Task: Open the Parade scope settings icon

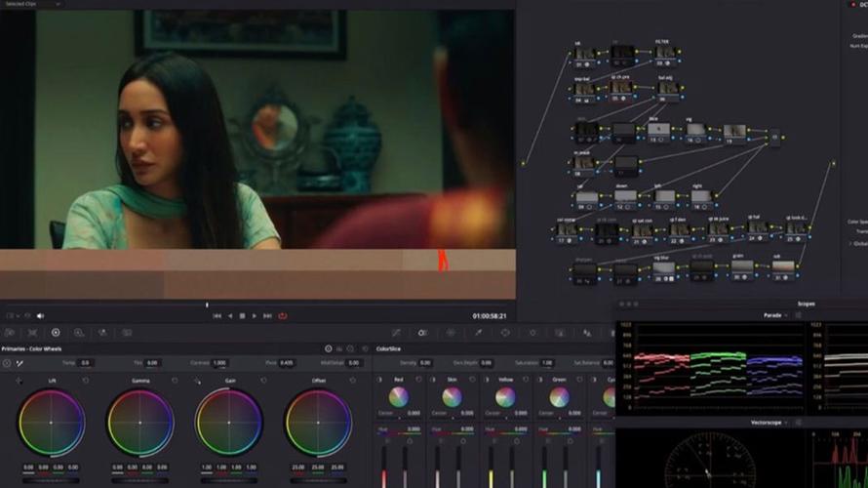Action: tap(798, 315)
